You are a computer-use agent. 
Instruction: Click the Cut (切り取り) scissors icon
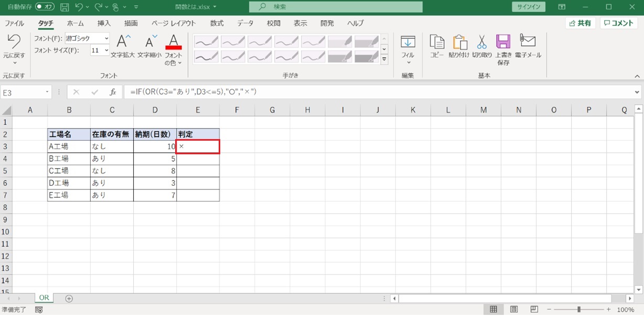coord(481,43)
